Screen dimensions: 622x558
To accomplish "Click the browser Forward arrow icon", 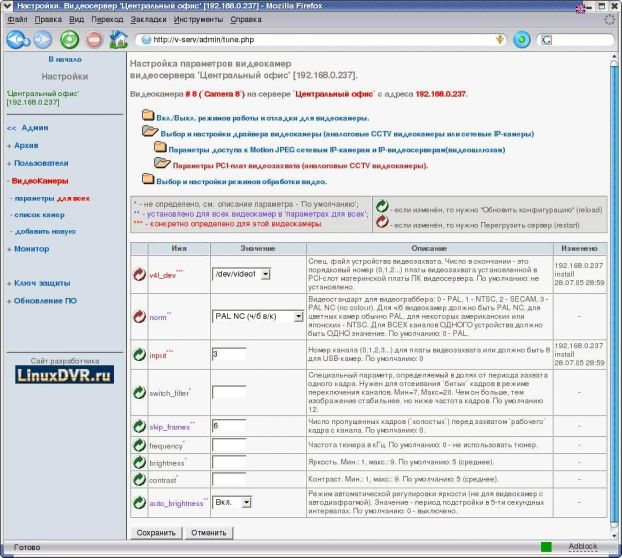I will [x=42, y=40].
